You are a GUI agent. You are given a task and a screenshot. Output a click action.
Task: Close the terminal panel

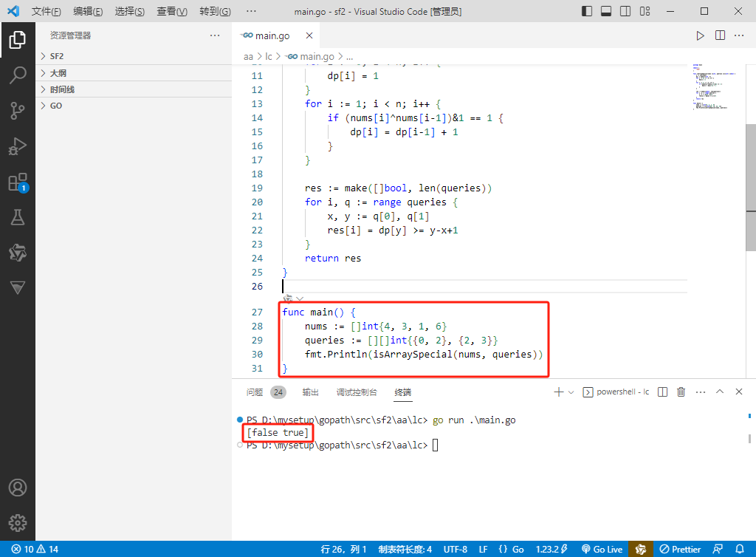(x=738, y=392)
